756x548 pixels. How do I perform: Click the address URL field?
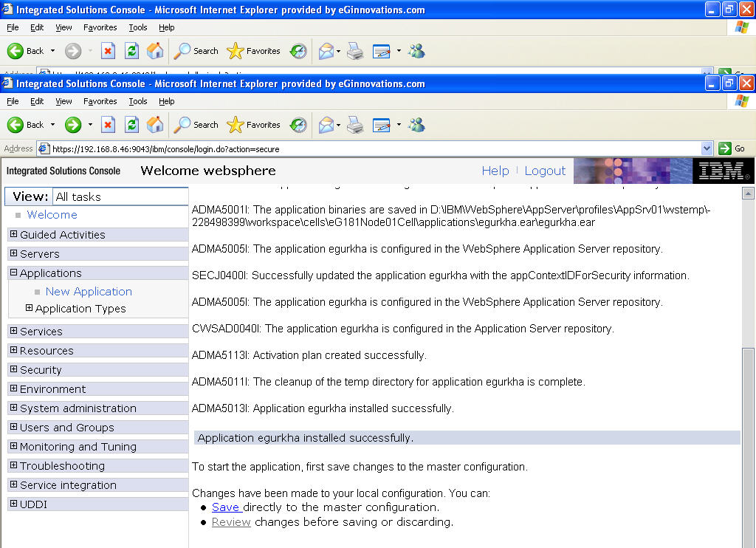pyautogui.click(x=376, y=148)
